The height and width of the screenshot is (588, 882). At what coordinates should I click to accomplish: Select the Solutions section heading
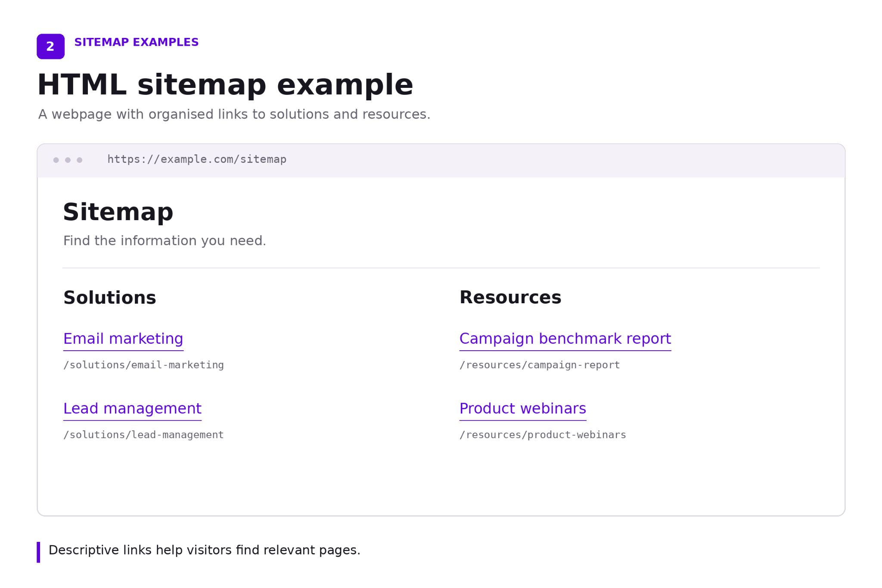(109, 298)
